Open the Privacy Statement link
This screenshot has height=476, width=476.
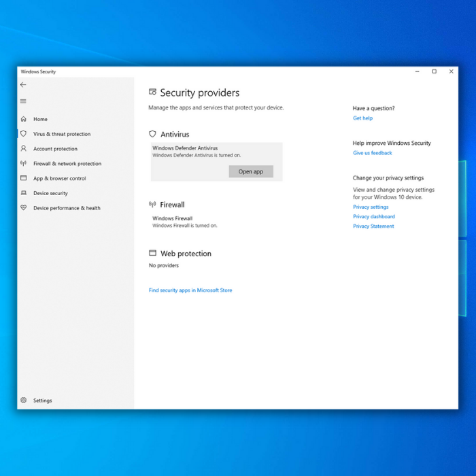point(373,226)
